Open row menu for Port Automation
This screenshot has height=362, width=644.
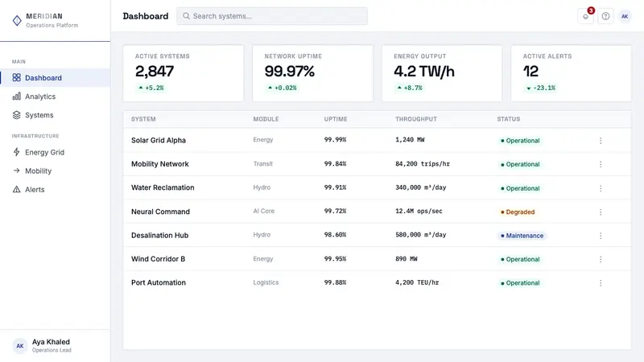pos(601,283)
